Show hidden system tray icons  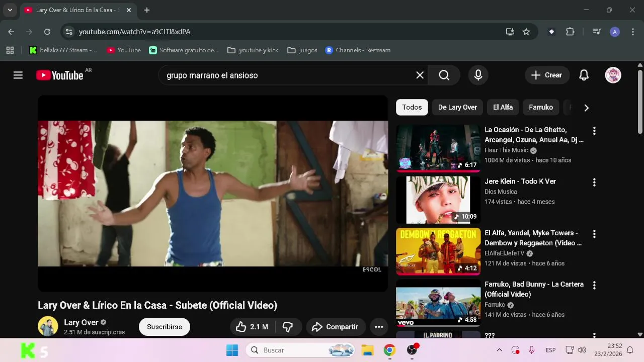[x=499, y=350]
